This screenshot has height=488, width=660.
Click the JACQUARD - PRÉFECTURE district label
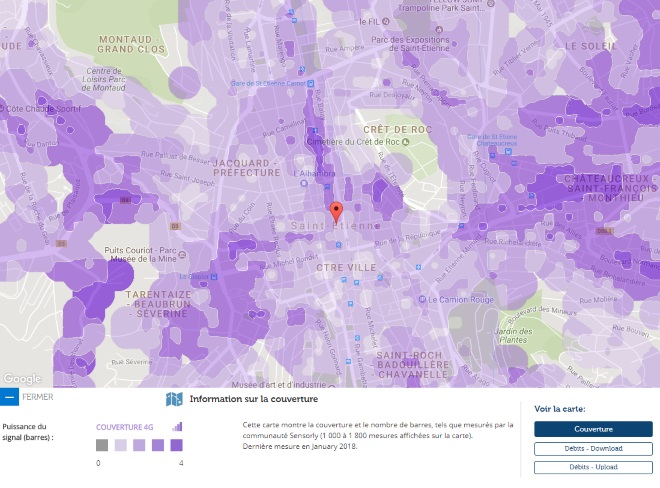(247, 168)
